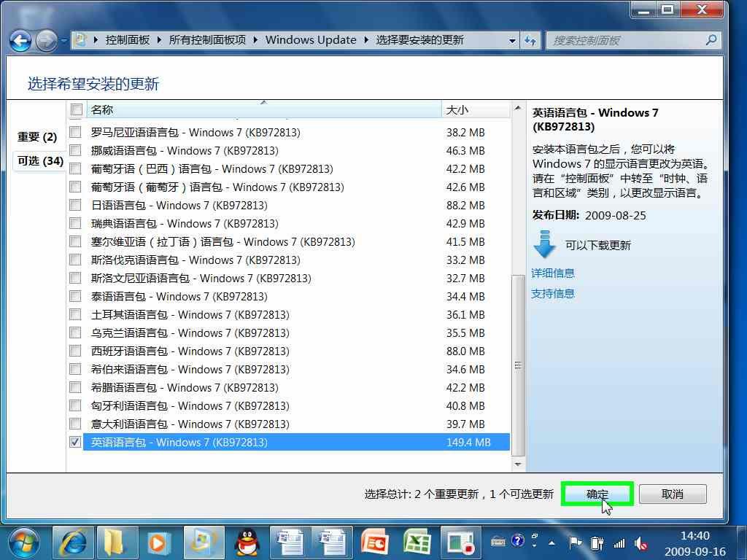Select the 可选 (34) updates tab

point(40,161)
